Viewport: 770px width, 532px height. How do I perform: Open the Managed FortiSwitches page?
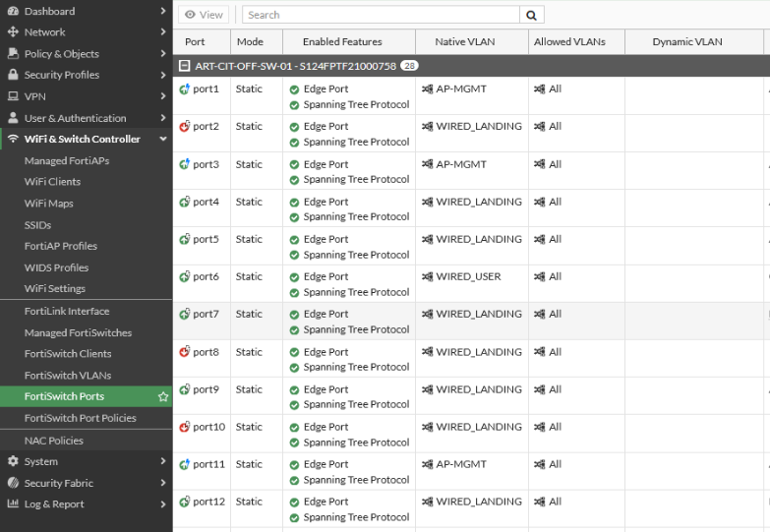tap(78, 332)
